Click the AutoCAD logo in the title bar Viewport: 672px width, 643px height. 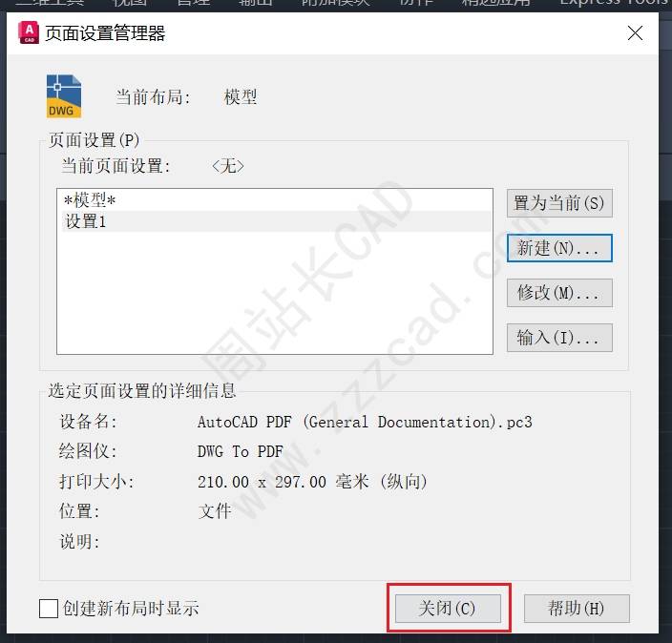pos(29,33)
